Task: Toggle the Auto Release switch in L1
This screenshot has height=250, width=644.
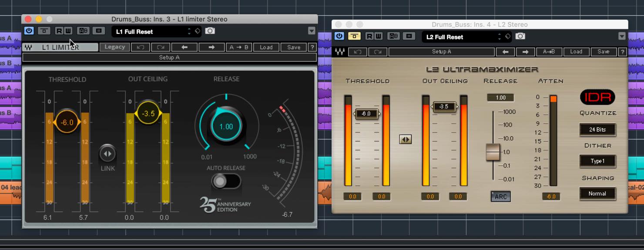Action: click(226, 181)
